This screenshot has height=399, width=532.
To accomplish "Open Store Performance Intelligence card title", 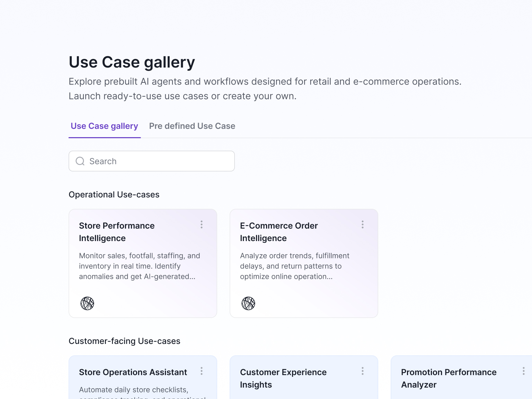I will (x=117, y=232).
